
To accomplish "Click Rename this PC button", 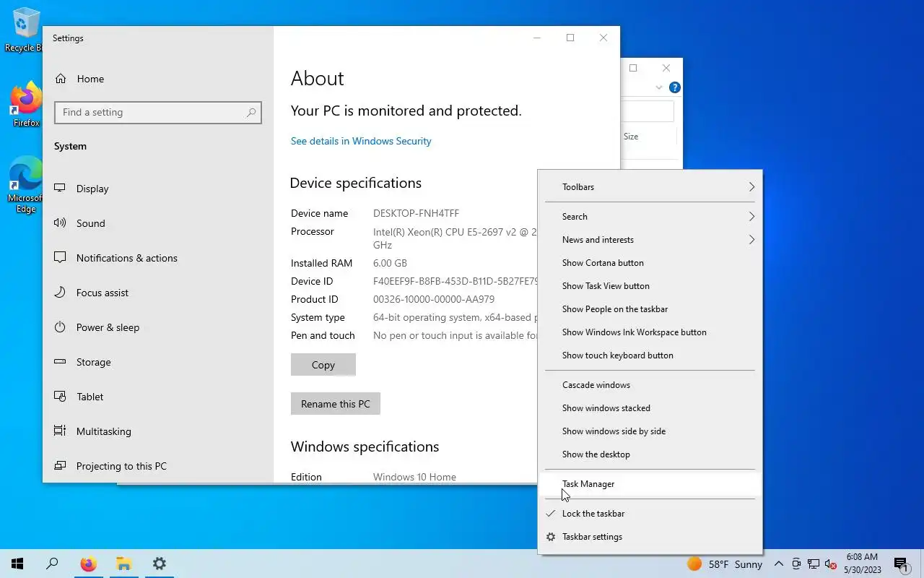I will (x=336, y=404).
